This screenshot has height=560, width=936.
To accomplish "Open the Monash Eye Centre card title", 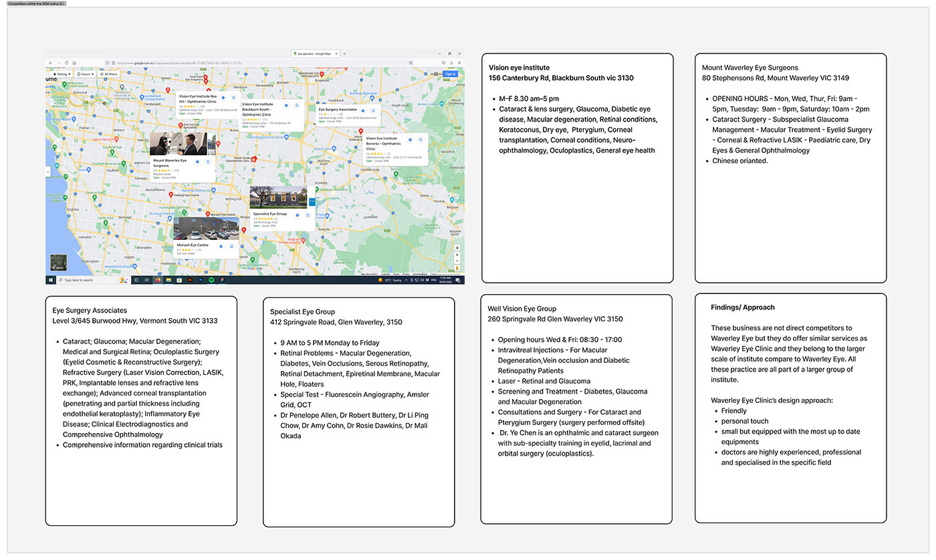I will [193, 245].
